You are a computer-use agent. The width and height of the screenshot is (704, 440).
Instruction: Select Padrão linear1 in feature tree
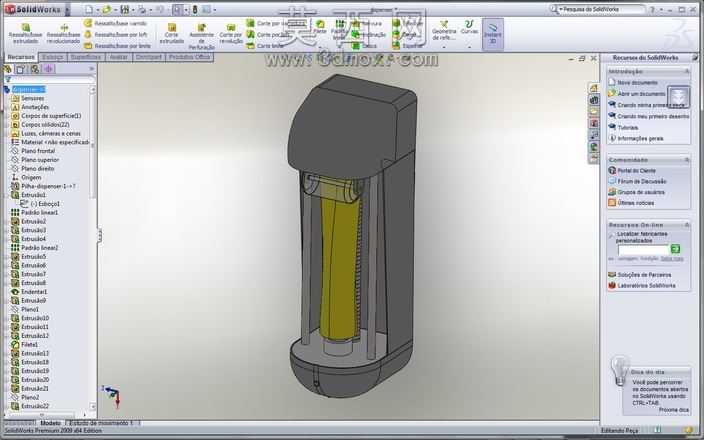[40, 212]
